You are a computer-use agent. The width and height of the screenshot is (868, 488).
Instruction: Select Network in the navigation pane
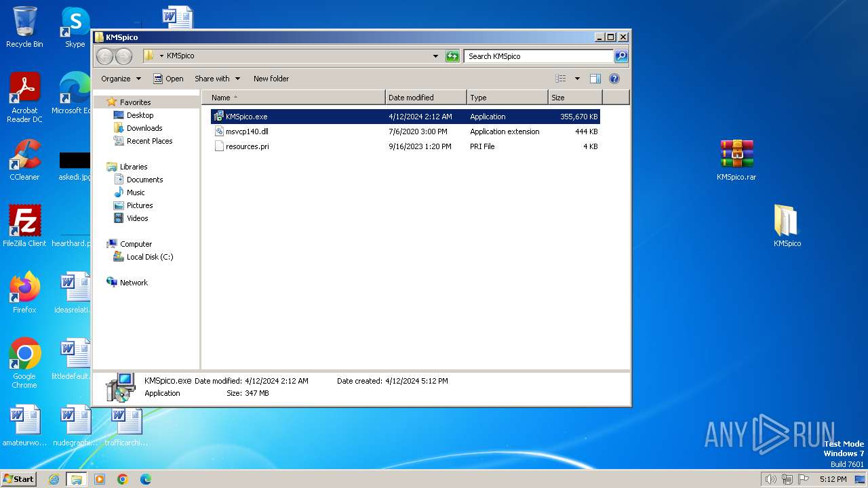pyautogui.click(x=134, y=283)
